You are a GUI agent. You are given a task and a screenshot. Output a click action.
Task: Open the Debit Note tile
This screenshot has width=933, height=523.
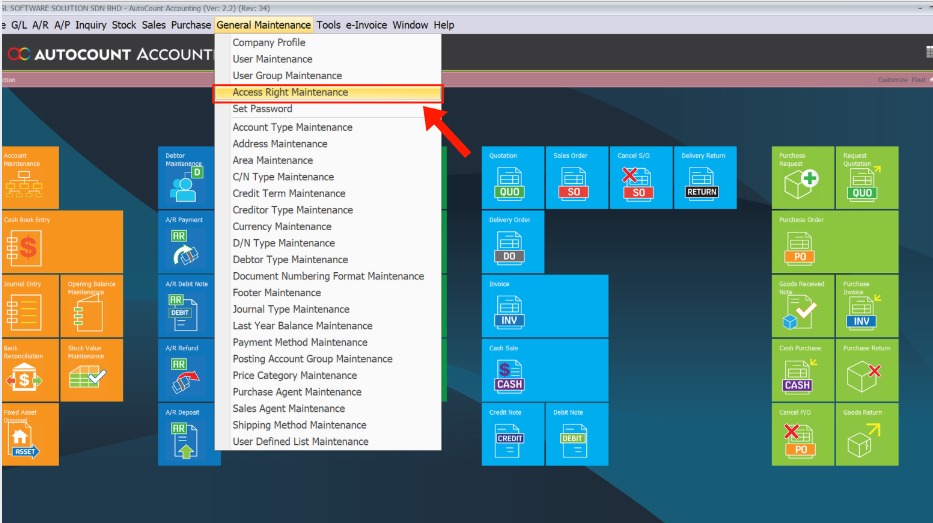(x=577, y=434)
